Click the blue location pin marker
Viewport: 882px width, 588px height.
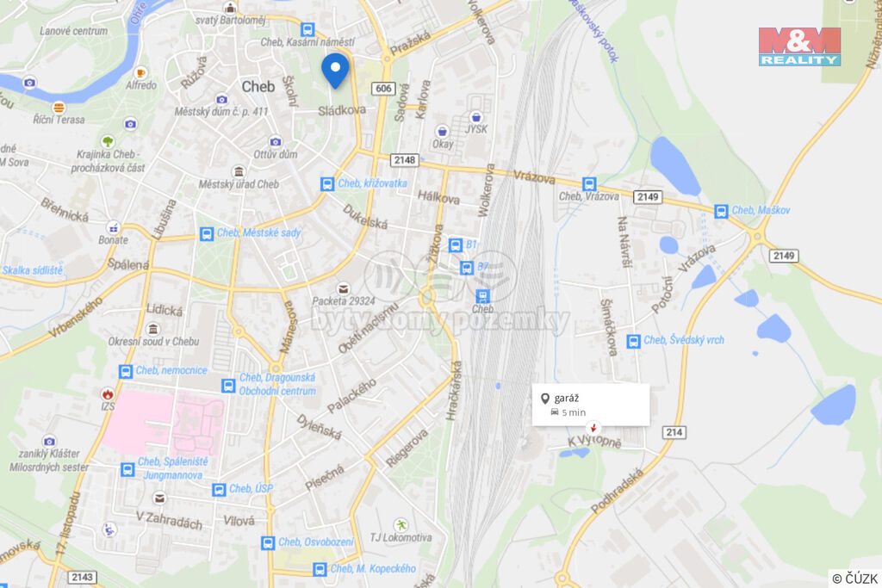pyautogui.click(x=335, y=71)
